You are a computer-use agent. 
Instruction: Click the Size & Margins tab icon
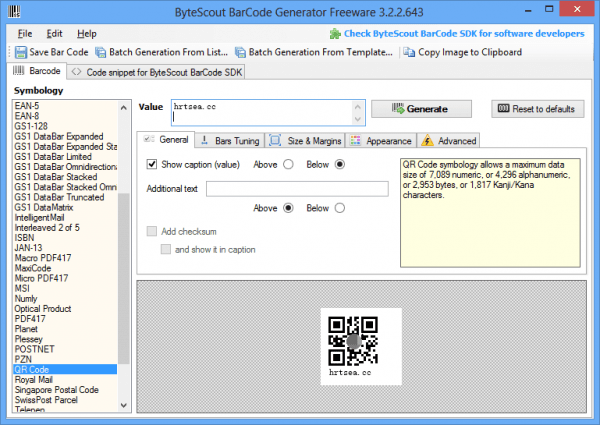point(275,140)
